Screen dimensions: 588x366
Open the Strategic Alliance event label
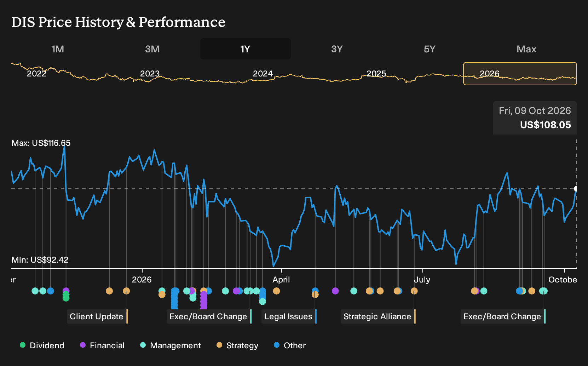[377, 316]
